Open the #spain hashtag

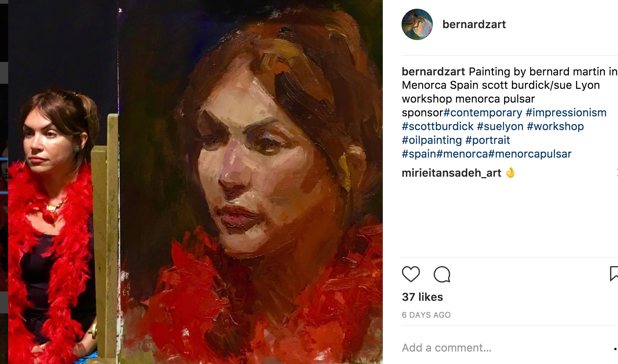click(x=419, y=154)
